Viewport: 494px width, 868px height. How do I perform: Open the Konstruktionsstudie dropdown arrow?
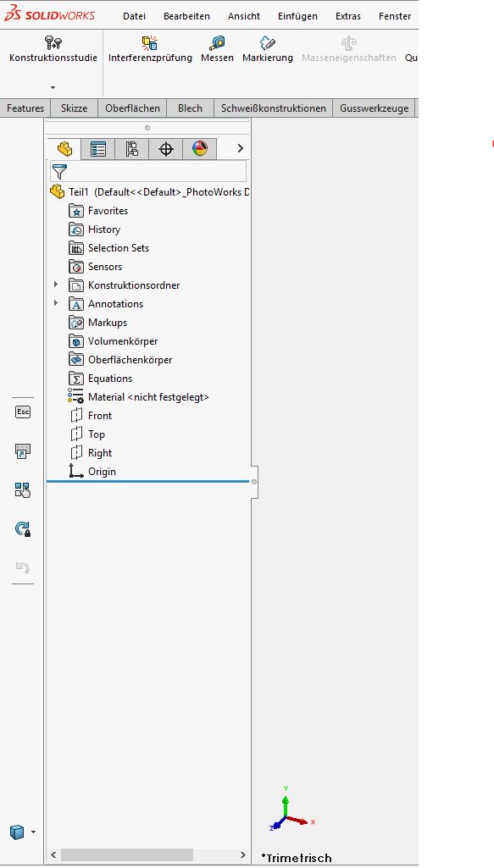53,87
